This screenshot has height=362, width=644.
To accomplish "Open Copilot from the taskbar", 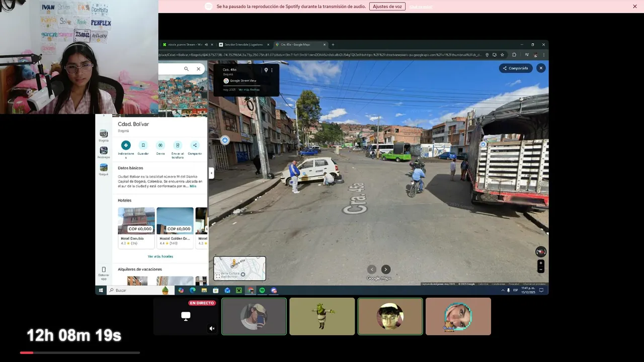I will (x=181, y=290).
